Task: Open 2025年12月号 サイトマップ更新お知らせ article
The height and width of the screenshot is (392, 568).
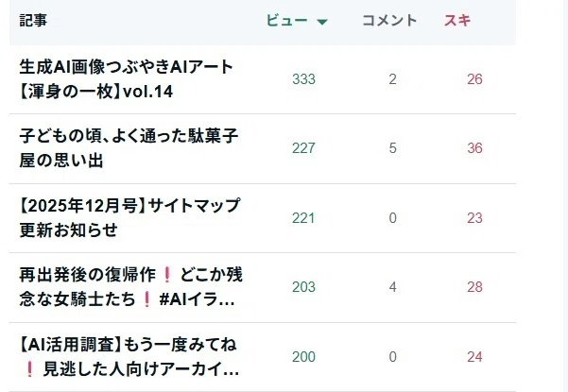Action: pyautogui.click(x=129, y=217)
